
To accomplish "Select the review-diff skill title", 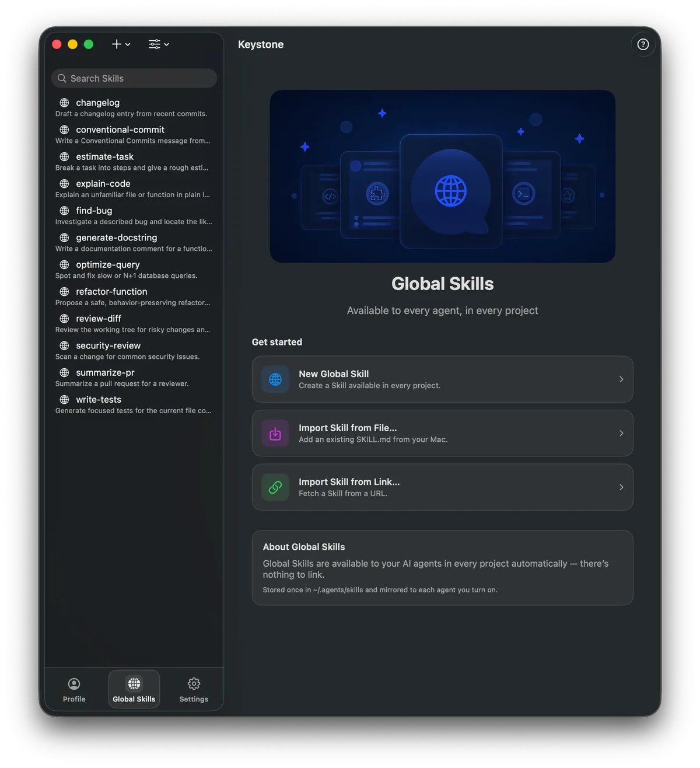I will click(x=99, y=319).
